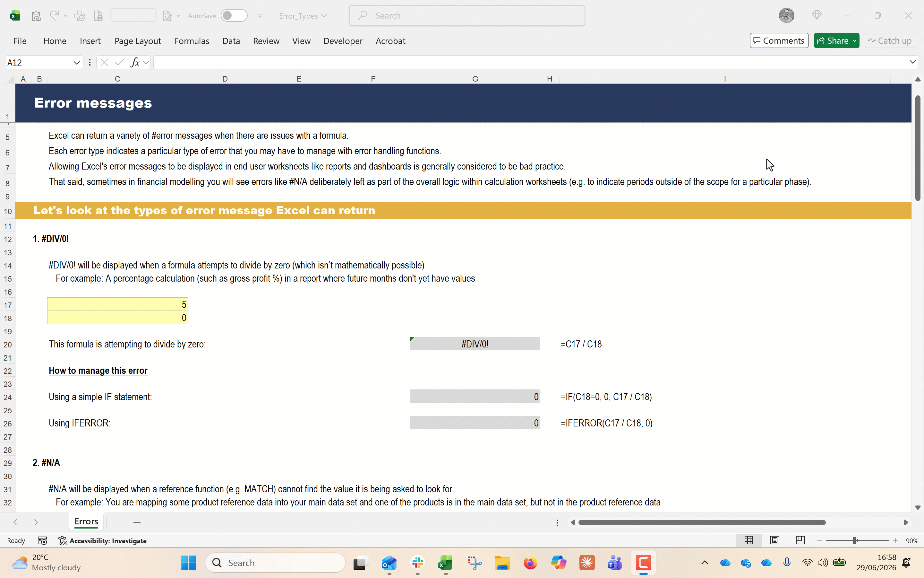Click the Insert Function fx icon
924x578 pixels.
pyautogui.click(x=135, y=62)
